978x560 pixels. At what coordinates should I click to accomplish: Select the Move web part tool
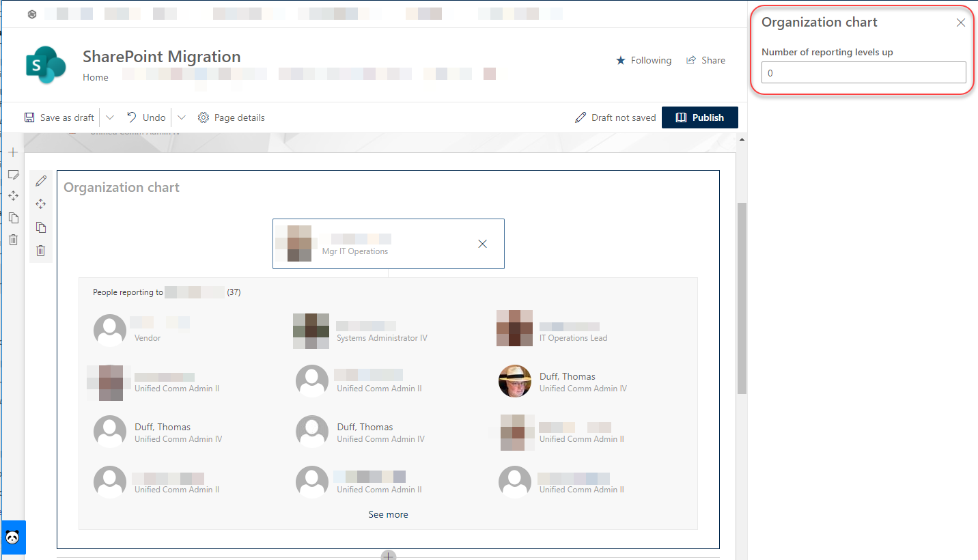(40, 203)
